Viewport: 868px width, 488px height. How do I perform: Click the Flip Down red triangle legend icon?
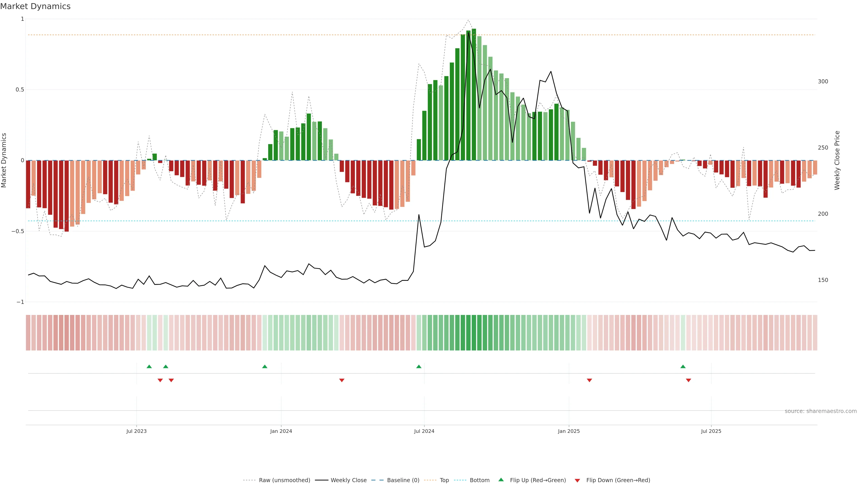point(577,480)
